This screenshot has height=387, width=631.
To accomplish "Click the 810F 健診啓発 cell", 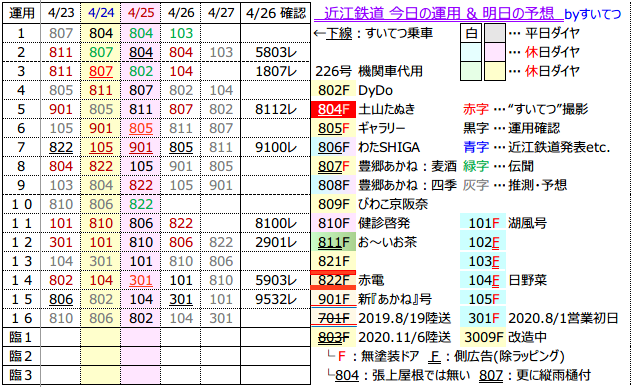I will click(x=333, y=223).
